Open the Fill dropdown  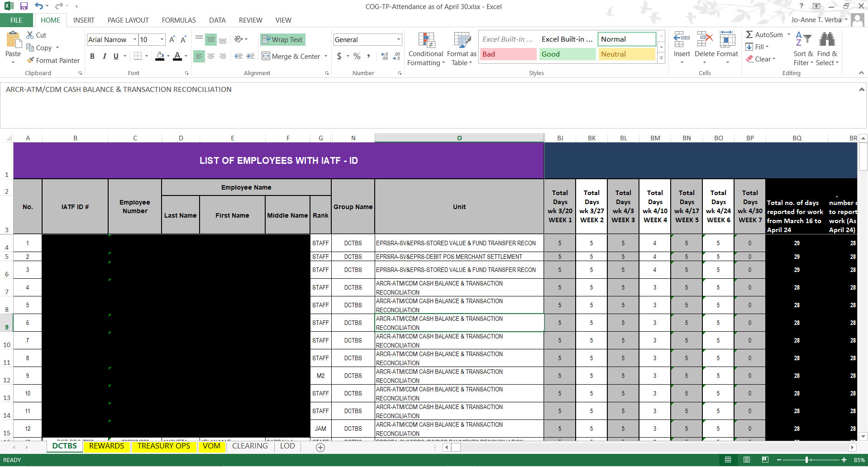coord(758,47)
